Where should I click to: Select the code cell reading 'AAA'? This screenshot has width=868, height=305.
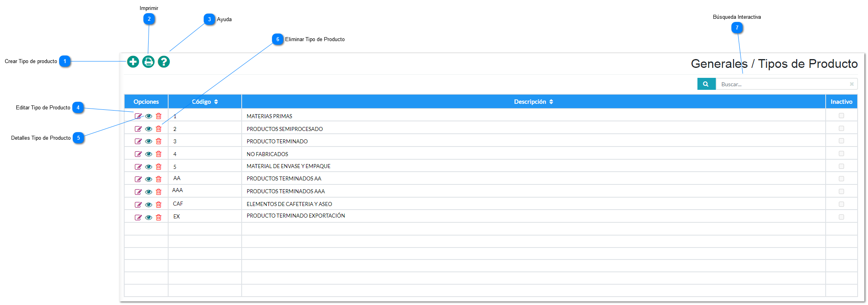(x=205, y=190)
